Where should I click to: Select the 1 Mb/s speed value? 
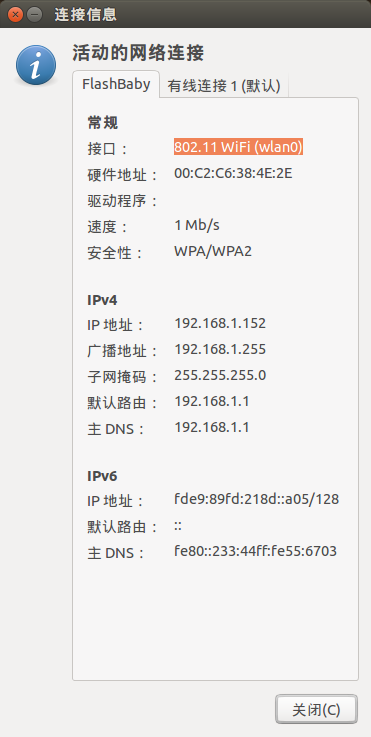point(197,226)
